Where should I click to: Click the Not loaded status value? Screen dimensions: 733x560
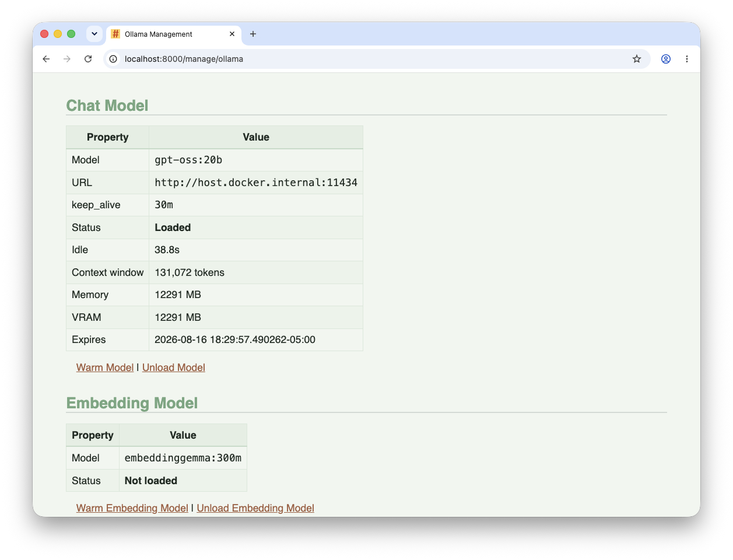151,481
